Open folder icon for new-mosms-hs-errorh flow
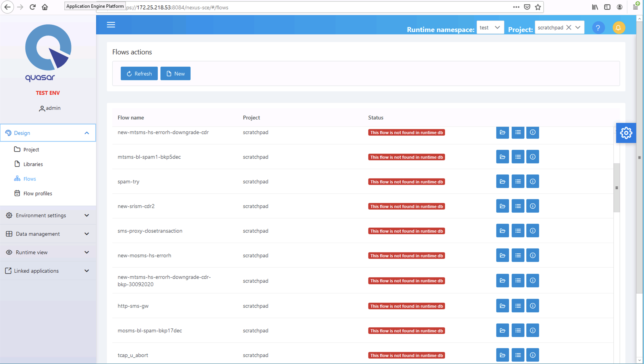Screen dimensions: 644x364 [502, 255]
